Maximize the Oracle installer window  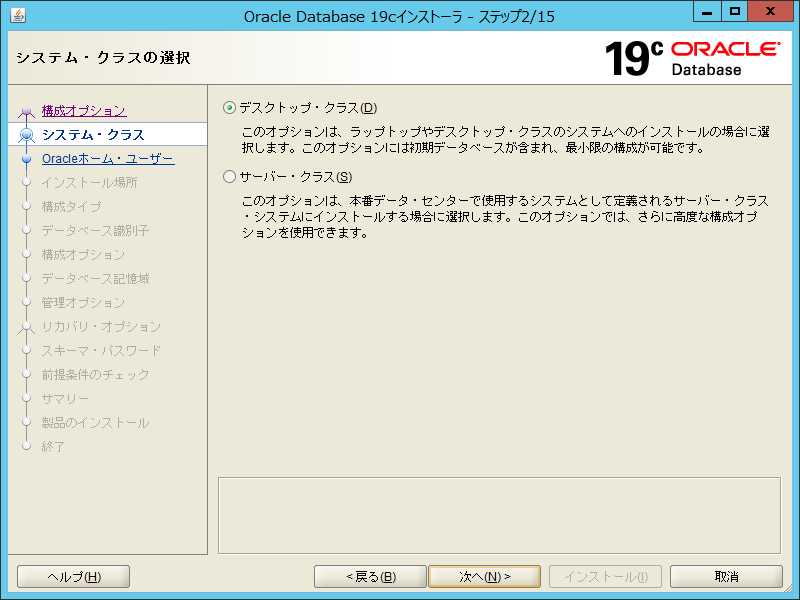[735, 12]
